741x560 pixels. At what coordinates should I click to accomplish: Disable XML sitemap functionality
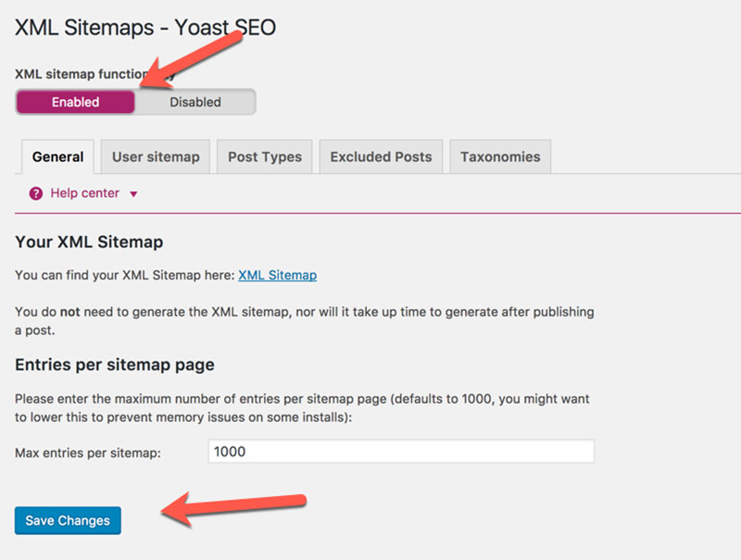click(x=195, y=102)
